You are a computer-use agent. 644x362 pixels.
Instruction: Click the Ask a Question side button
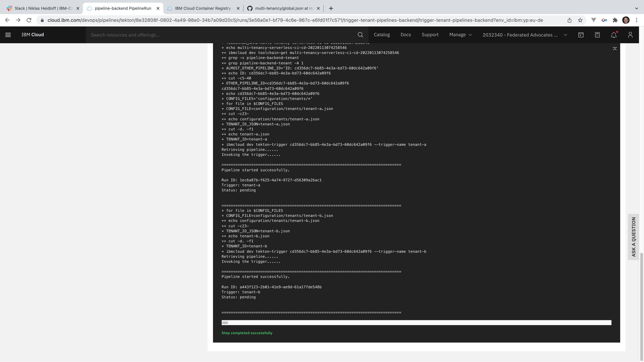point(633,237)
